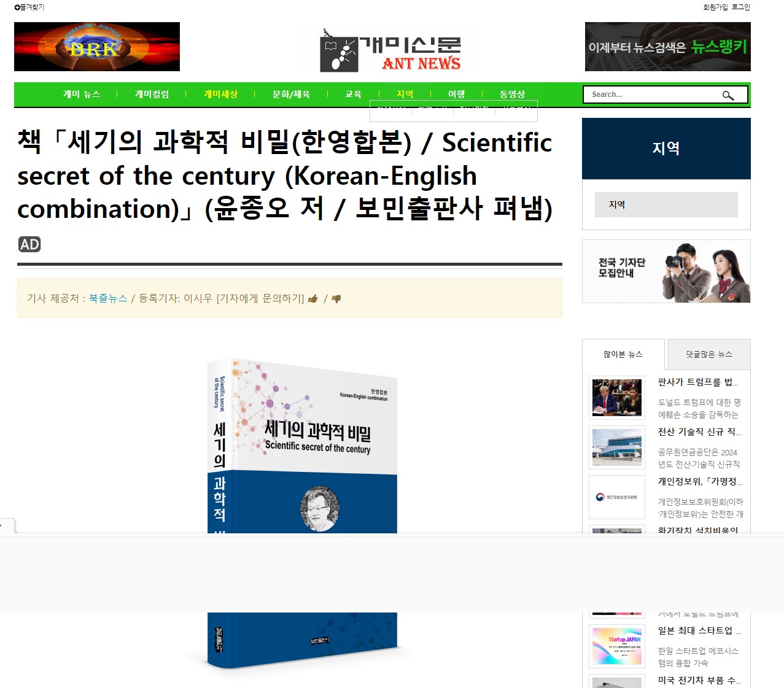Click the BRK banner image
Image resolution: width=784 pixels, height=688 pixels.
click(x=97, y=47)
